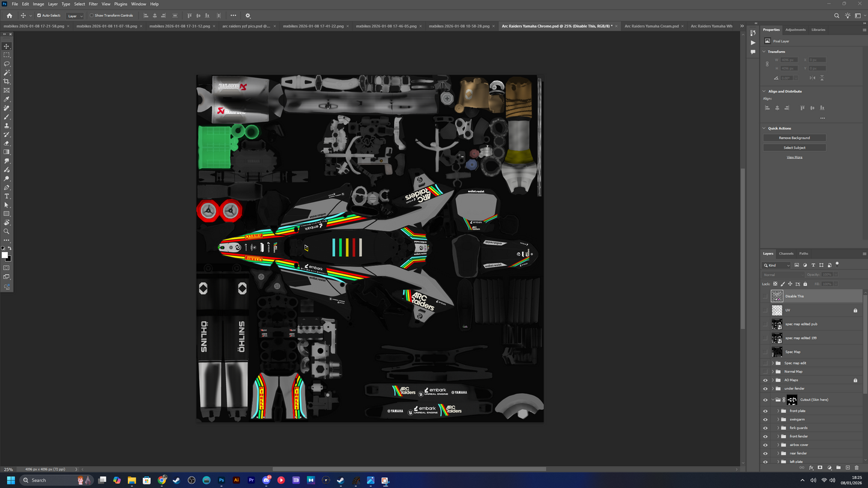Click the Select Subject button
This screenshot has width=868, height=488.
[794, 148]
